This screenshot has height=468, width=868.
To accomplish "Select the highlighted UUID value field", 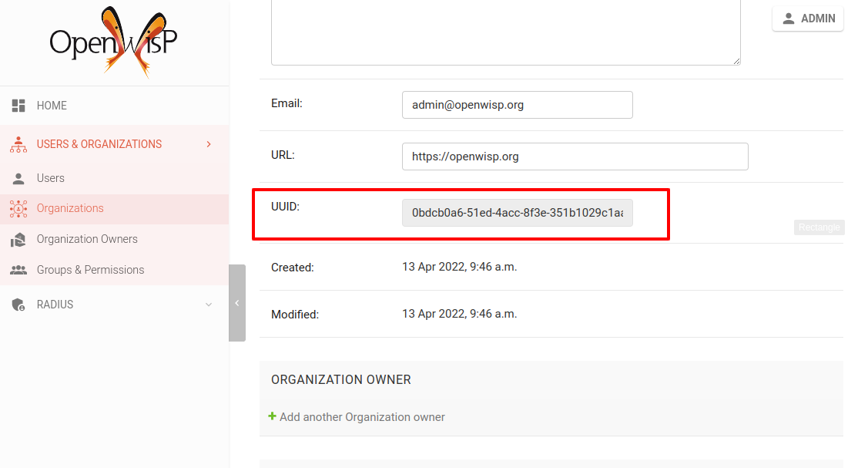I will click(517, 213).
